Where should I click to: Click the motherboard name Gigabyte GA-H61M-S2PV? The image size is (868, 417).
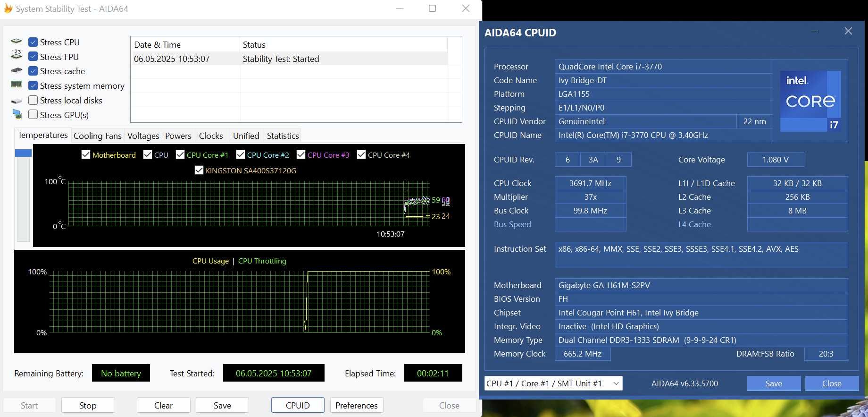(701, 285)
